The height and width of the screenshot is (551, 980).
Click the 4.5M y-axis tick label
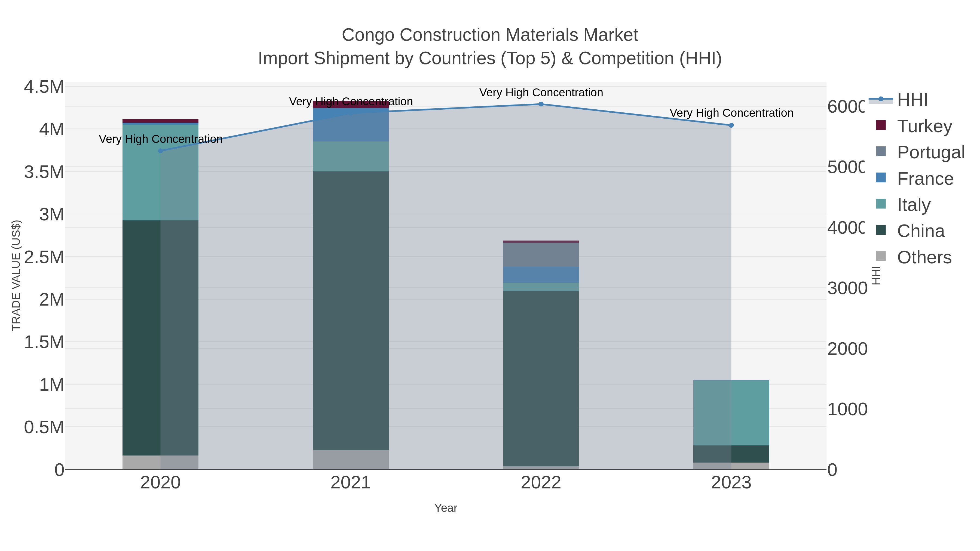click(x=44, y=87)
